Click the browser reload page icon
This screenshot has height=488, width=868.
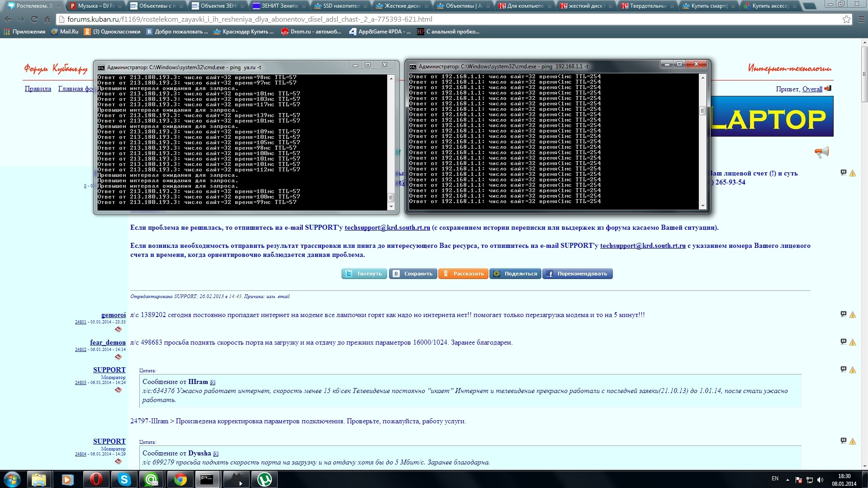click(x=34, y=19)
